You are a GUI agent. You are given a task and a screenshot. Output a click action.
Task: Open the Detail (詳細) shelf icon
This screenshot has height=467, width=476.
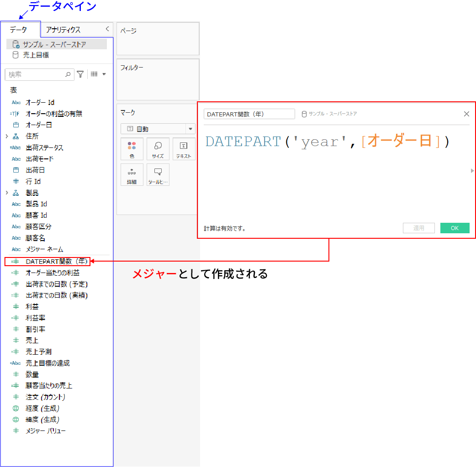click(132, 175)
